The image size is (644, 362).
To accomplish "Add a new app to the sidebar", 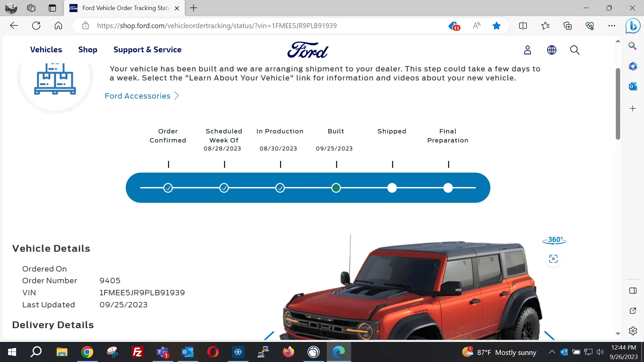I will tap(633, 108).
